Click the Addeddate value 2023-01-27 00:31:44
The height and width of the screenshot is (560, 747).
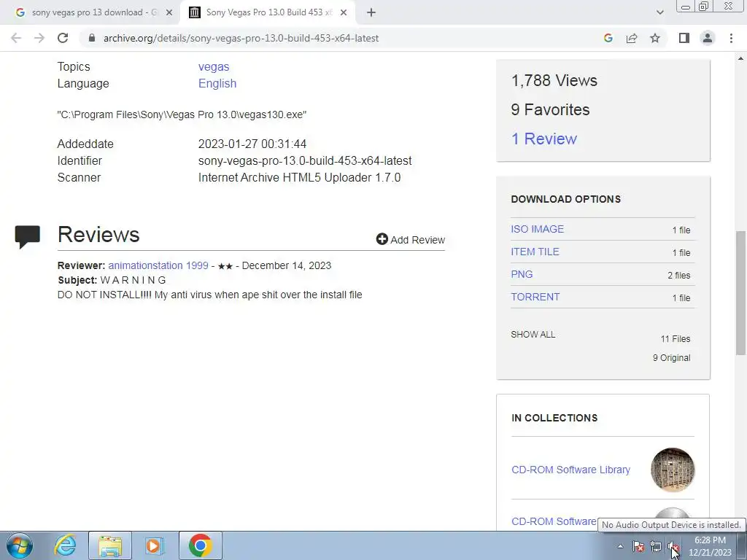(252, 144)
